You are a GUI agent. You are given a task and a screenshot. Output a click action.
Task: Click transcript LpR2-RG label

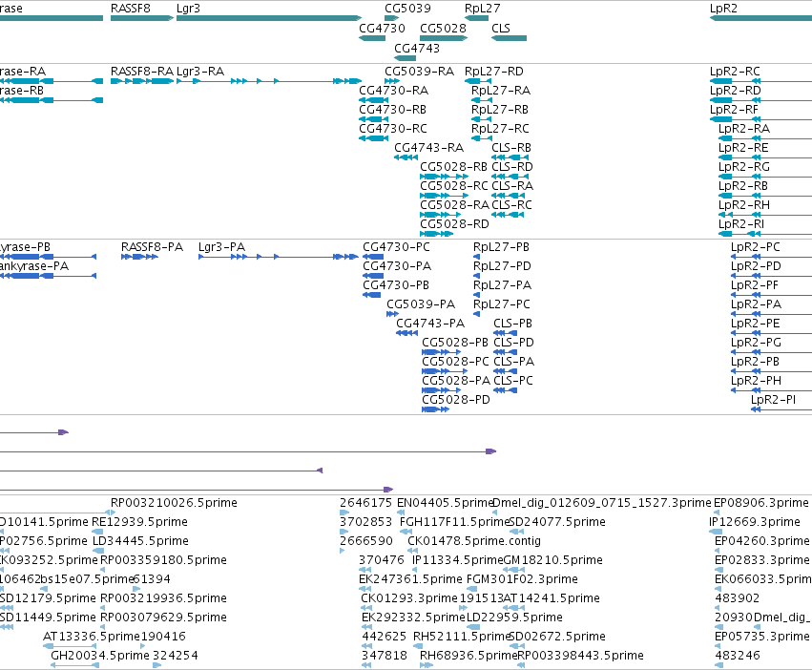click(x=744, y=167)
